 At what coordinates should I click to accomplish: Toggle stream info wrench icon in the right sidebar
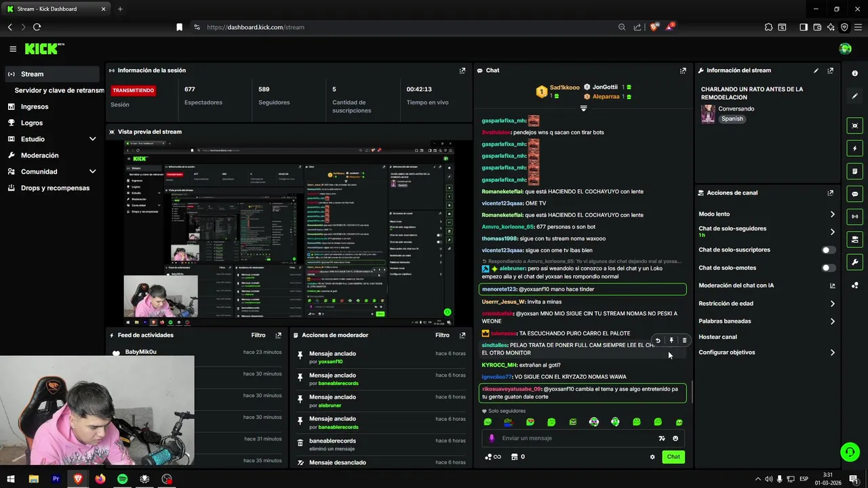coord(854,262)
